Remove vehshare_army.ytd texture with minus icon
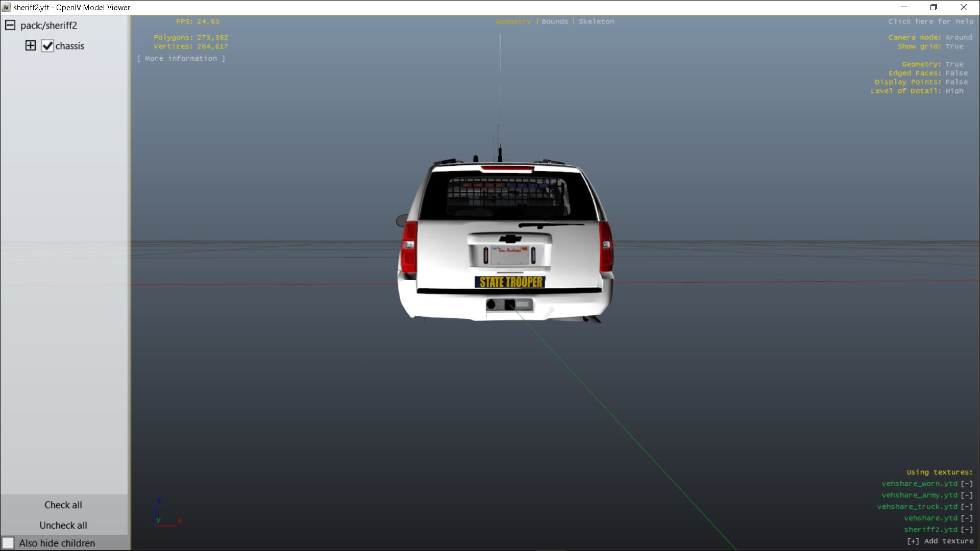 [967, 495]
